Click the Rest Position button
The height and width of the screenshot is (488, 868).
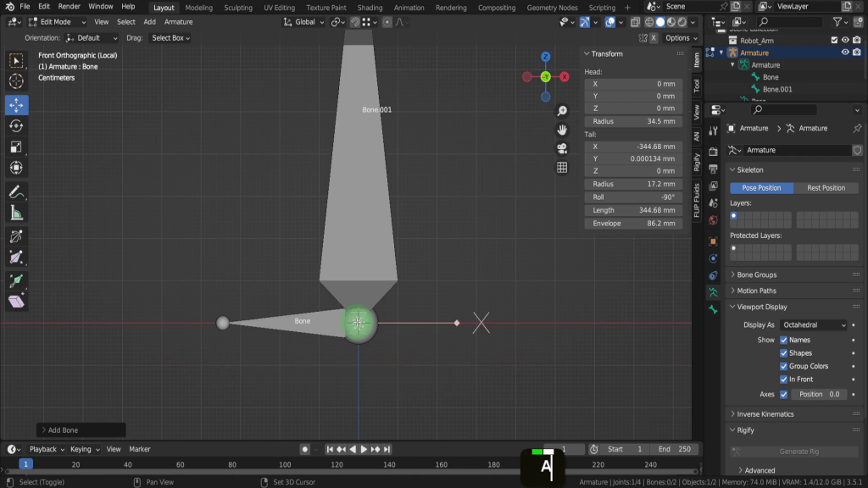pos(826,188)
